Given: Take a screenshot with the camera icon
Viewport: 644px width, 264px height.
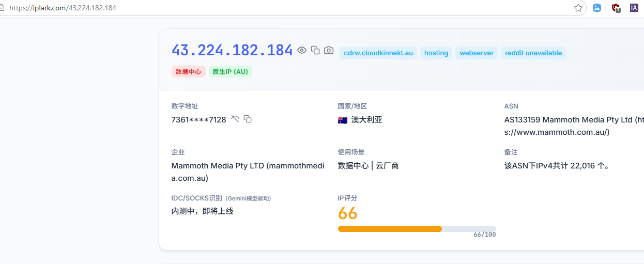Looking at the screenshot, I should pyautogui.click(x=329, y=50).
